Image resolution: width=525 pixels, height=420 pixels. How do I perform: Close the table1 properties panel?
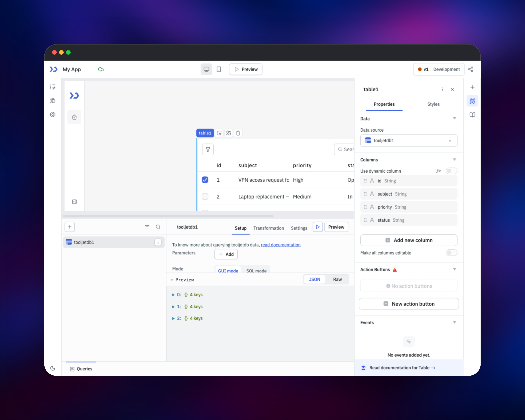click(452, 90)
